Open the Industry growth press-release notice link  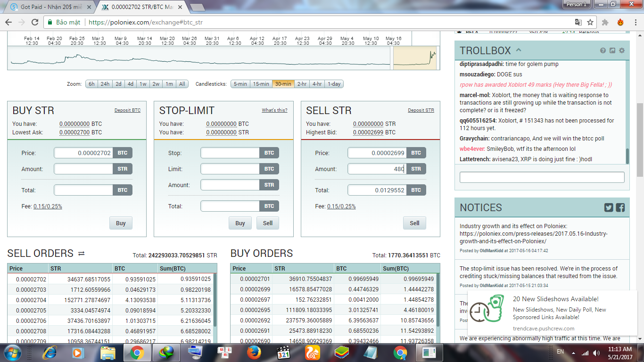point(534,234)
